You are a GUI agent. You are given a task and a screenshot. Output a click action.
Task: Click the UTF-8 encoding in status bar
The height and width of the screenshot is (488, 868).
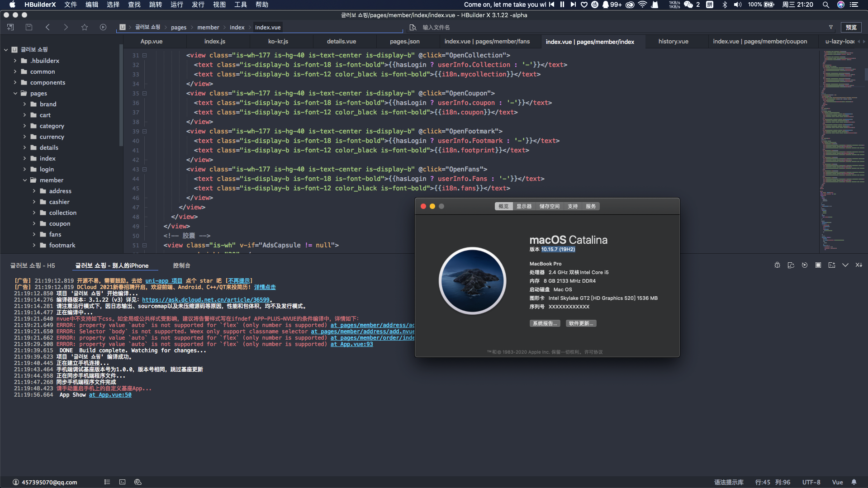coord(811,482)
